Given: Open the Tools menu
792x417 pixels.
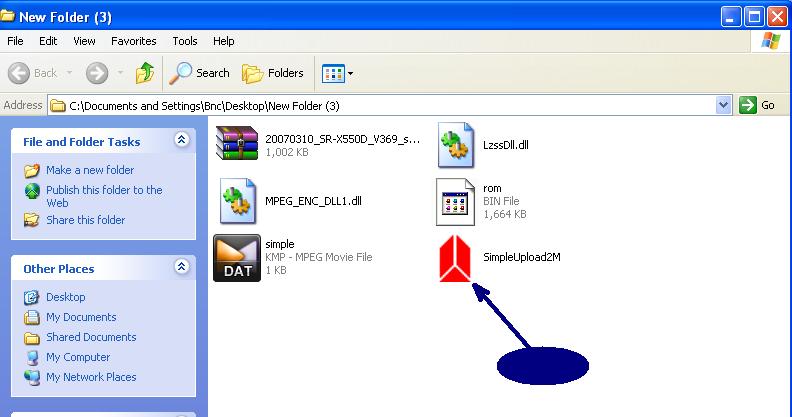Looking at the screenshot, I should pyautogui.click(x=185, y=41).
